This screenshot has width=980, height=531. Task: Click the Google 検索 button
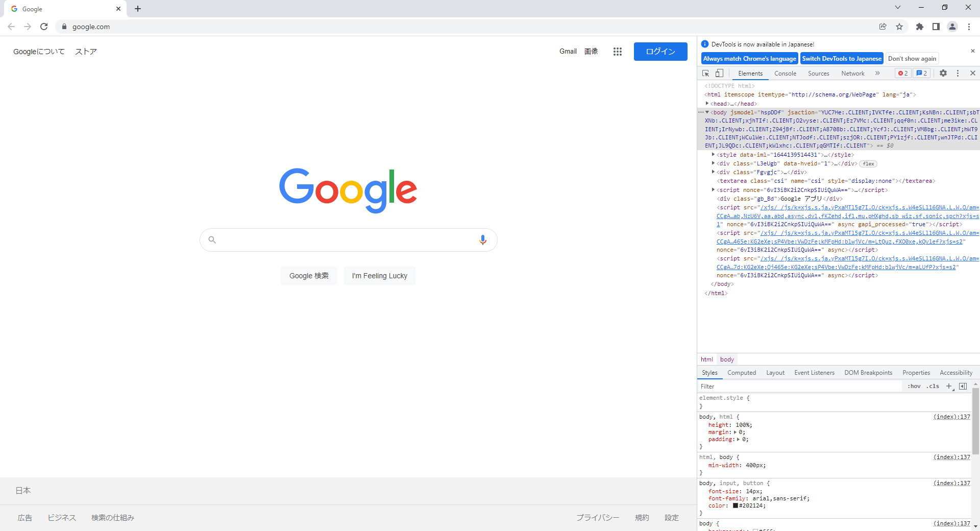point(309,276)
